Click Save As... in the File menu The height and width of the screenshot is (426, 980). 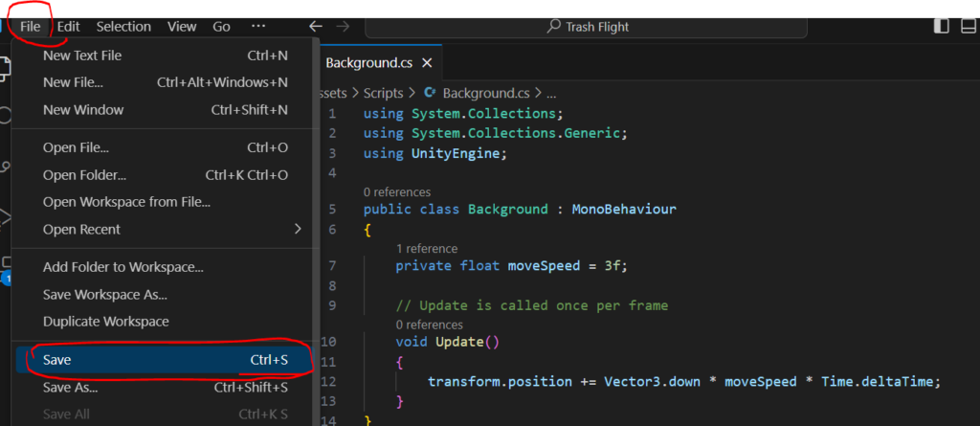(x=70, y=388)
